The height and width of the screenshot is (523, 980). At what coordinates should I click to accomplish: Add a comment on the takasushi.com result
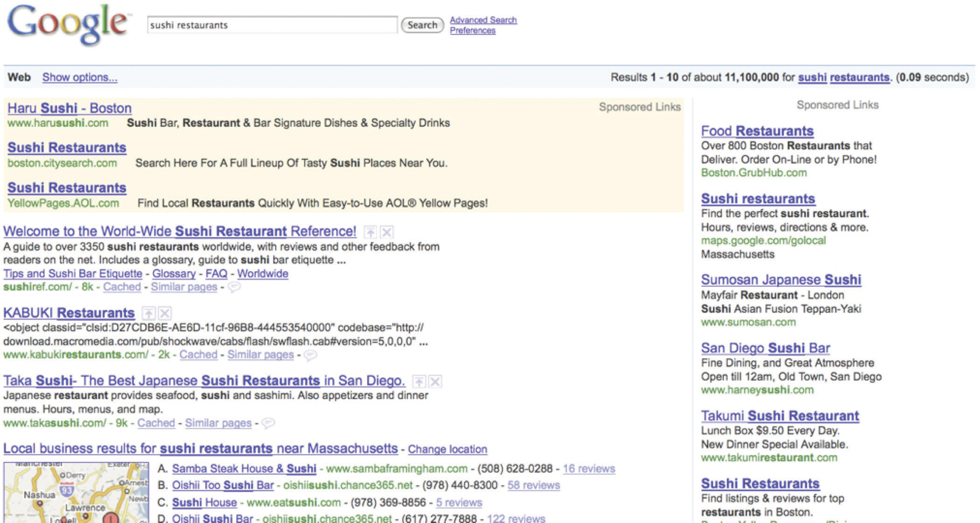(x=268, y=423)
